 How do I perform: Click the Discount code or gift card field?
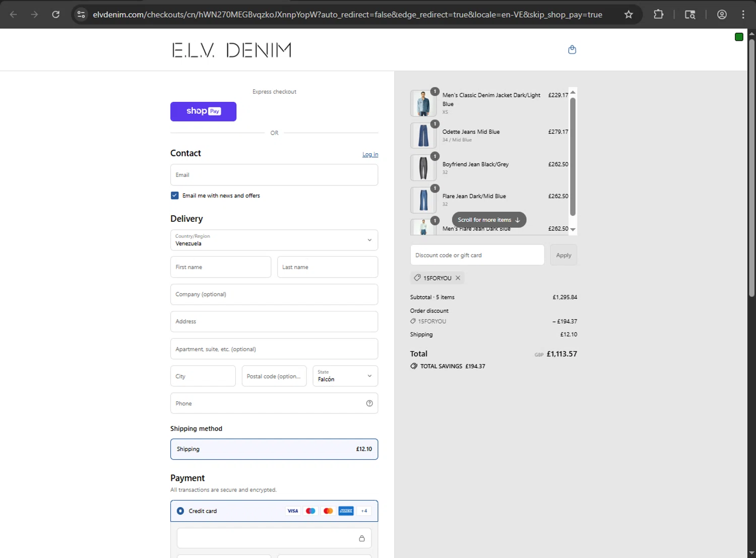coord(477,255)
